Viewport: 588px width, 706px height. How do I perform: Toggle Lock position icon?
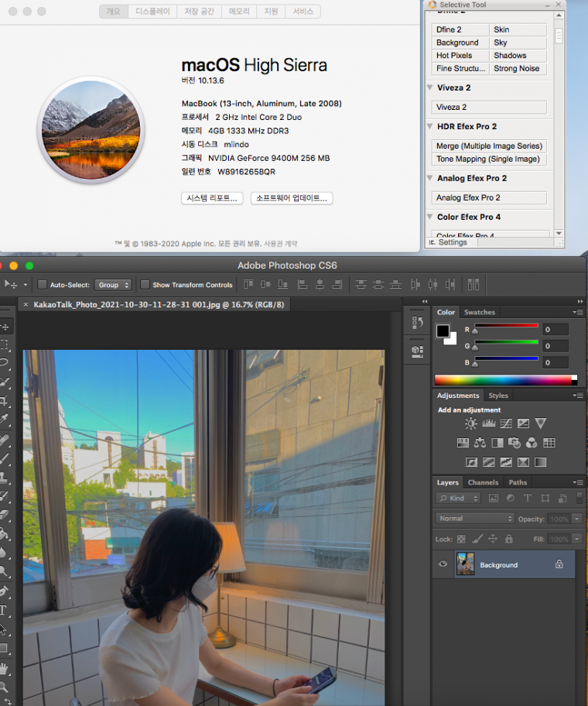(x=493, y=539)
